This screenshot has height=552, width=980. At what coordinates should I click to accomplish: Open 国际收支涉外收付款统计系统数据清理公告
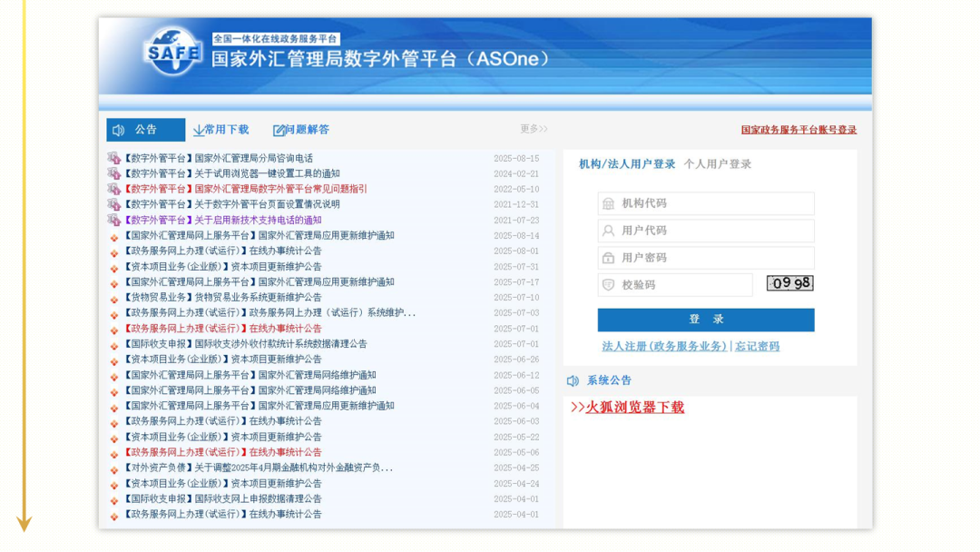tap(246, 344)
